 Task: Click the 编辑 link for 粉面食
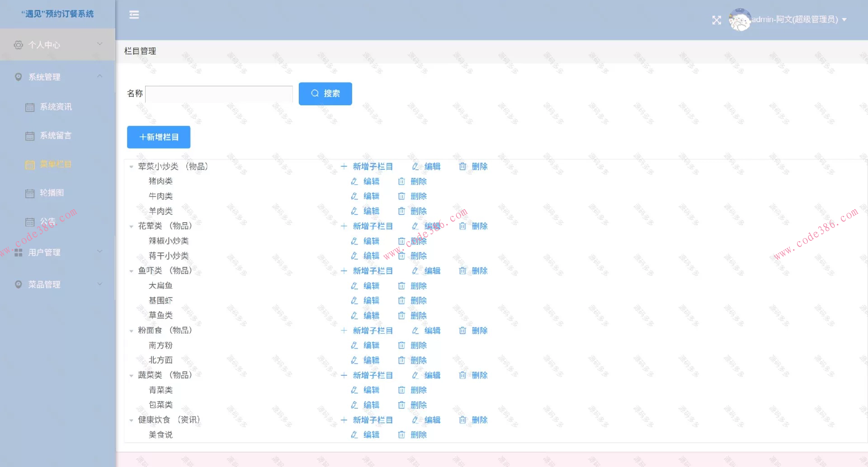point(432,331)
